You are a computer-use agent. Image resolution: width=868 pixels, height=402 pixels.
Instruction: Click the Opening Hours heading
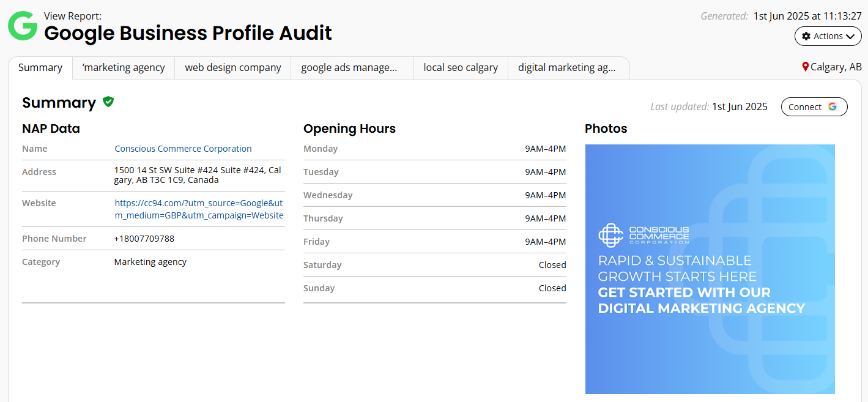(349, 128)
